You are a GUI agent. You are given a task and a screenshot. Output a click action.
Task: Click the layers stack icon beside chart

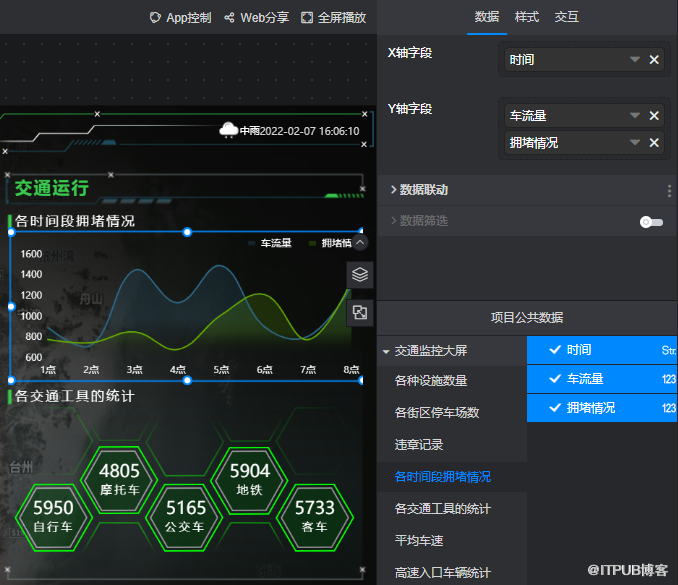tap(360, 274)
